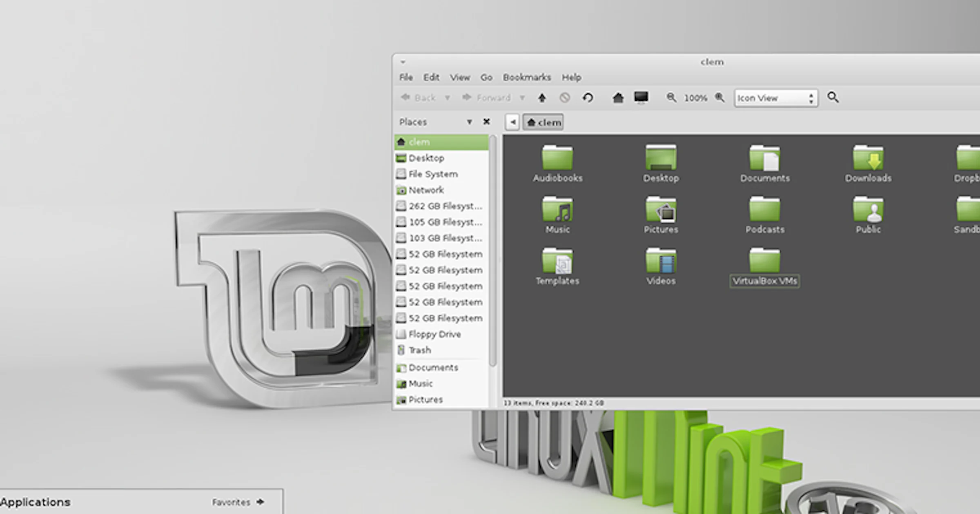This screenshot has height=514, width=980.
Task: Open the Videos folder
Action: pyautogui.click(x=661, y=266)
